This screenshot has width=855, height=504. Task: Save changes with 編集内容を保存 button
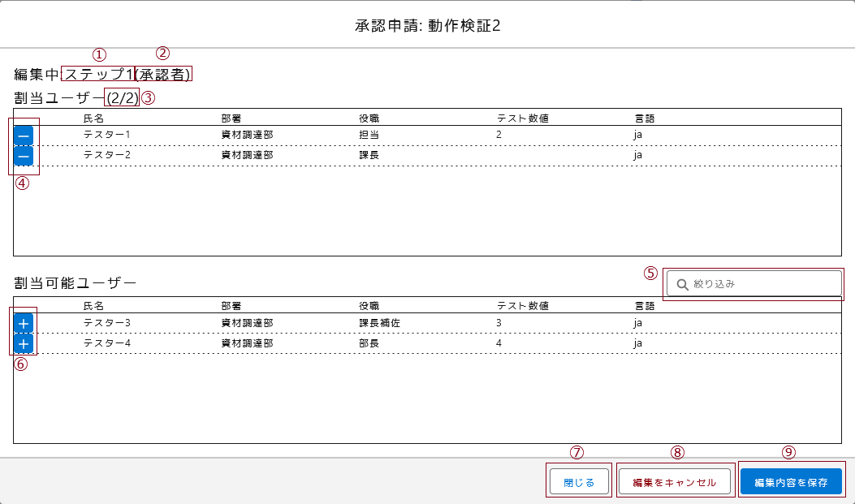point(791,482)
